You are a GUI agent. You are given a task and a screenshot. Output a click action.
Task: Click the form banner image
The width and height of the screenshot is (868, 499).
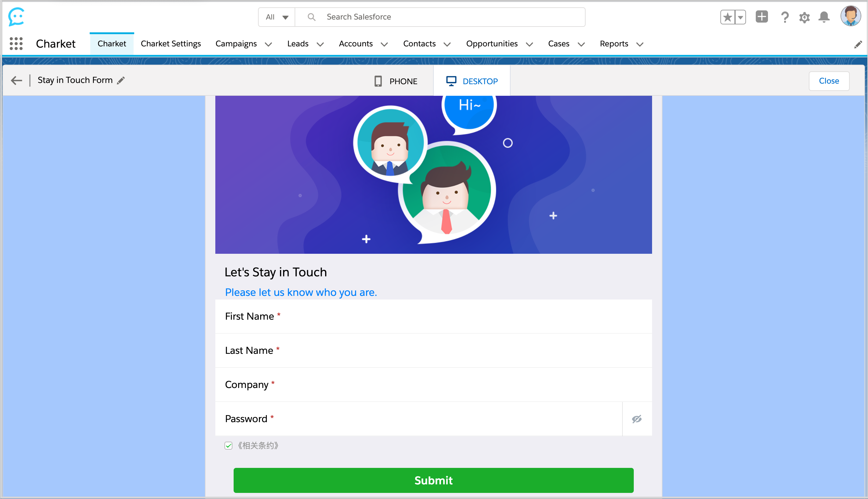point(433,175)
